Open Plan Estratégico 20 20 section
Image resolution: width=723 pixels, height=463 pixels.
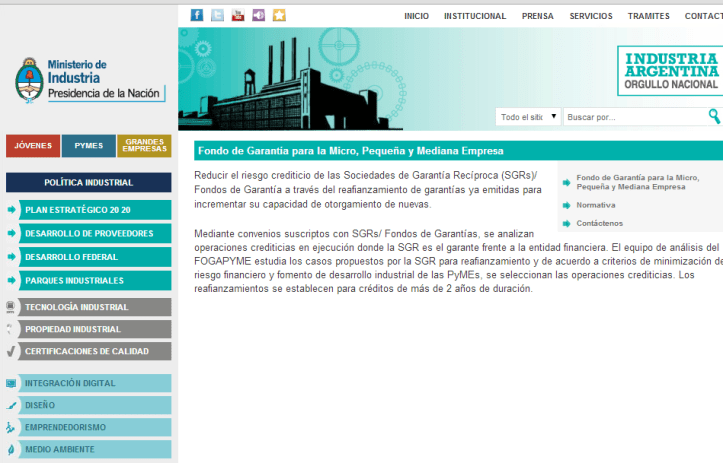[x=88, y=210]
